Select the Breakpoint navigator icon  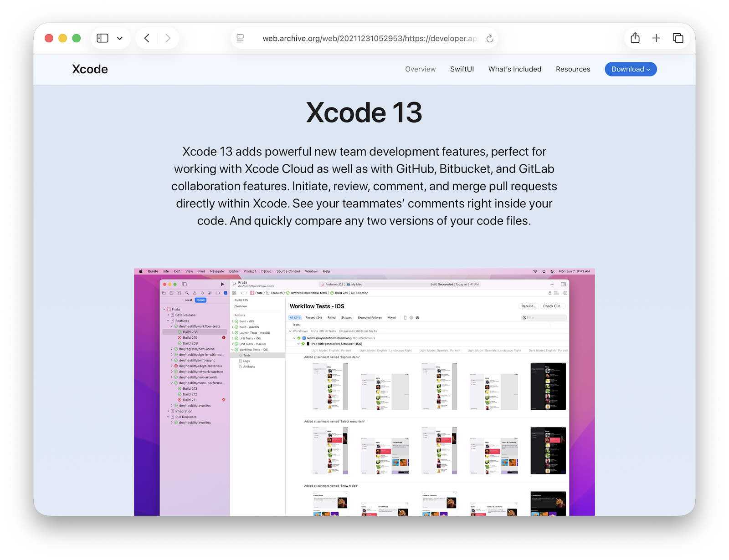(218, 293)
